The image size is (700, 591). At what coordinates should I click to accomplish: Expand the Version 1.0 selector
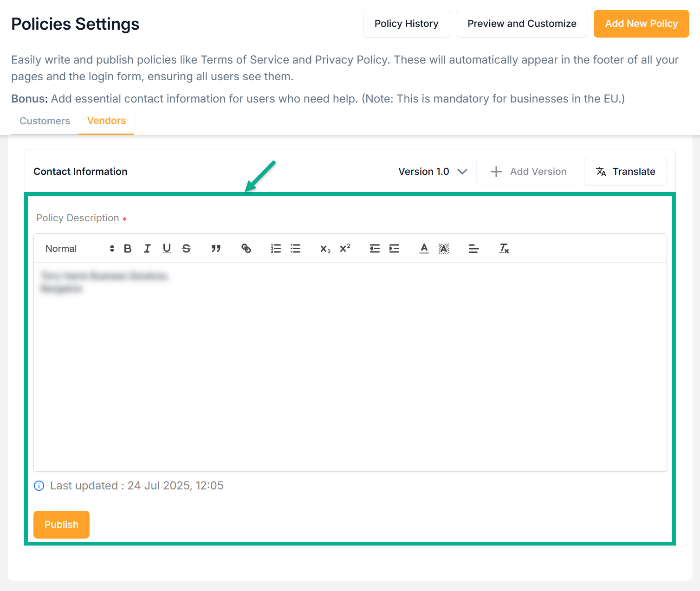point(432,172)
